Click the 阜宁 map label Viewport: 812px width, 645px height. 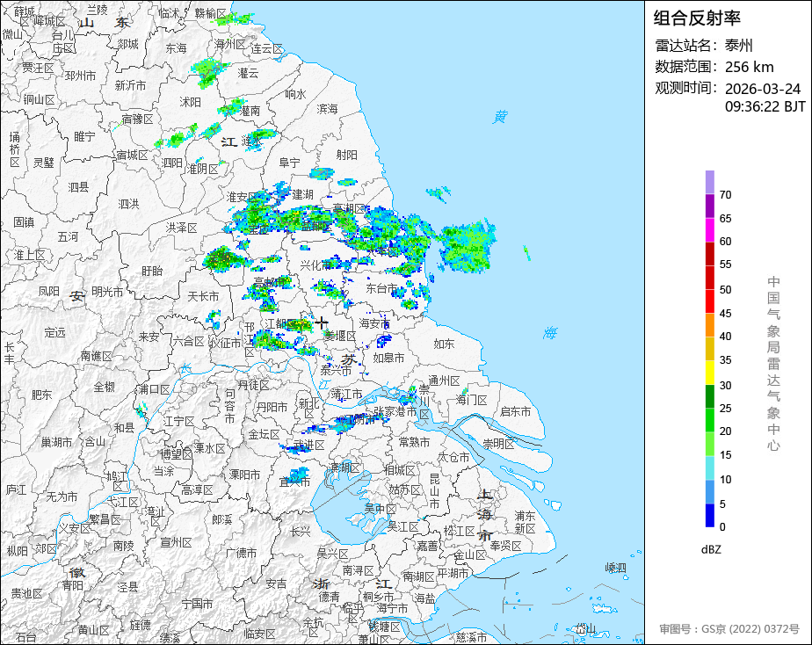[289, 163]
